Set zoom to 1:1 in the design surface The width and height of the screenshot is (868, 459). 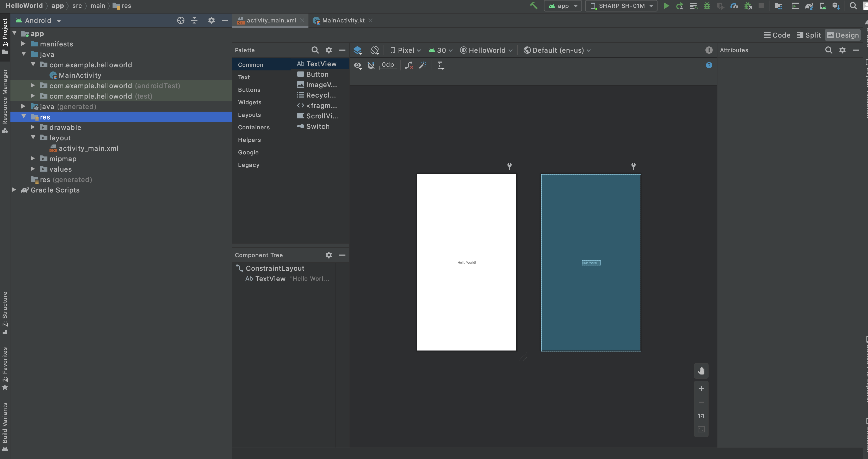701,415
